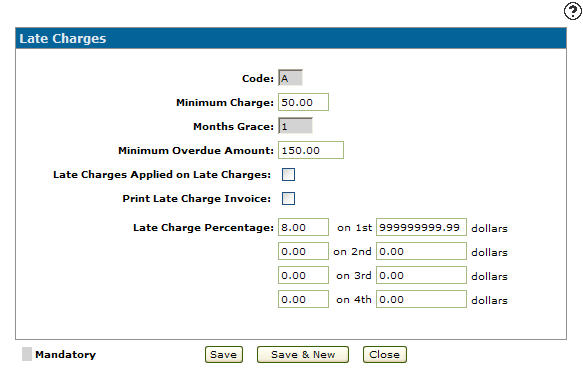Click percentage field before on 3rd
The image size is (583, 378).
click(x=303, y=275)
